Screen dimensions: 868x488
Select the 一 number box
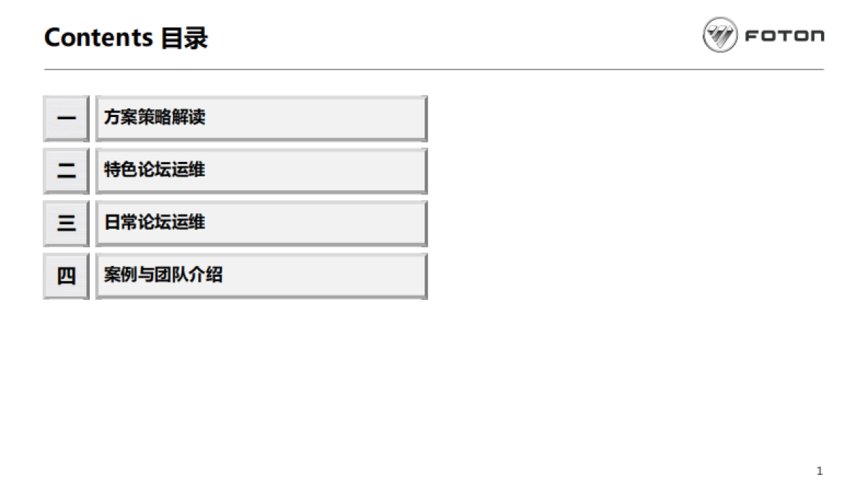(66, 118)
